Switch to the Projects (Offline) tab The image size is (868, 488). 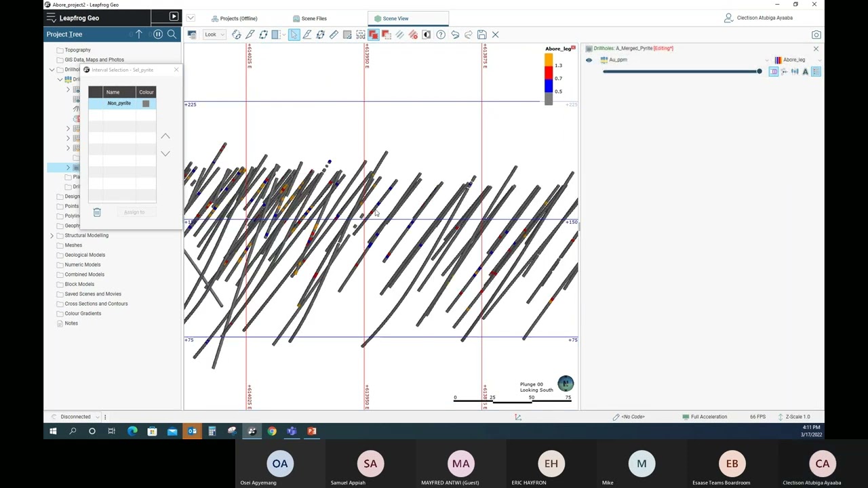234,18
